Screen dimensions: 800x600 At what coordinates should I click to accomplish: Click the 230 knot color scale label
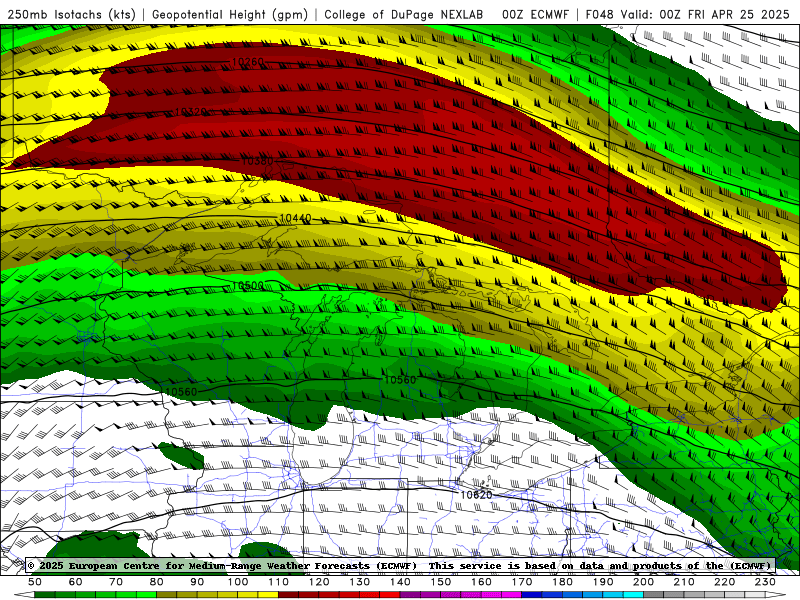coord(765,582)
